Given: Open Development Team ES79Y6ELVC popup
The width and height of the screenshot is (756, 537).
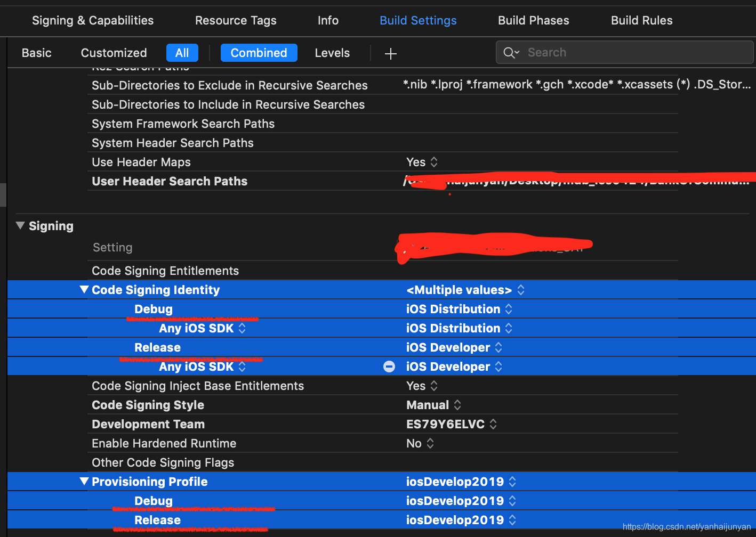Looking at the screenshot, I should 452,424.
